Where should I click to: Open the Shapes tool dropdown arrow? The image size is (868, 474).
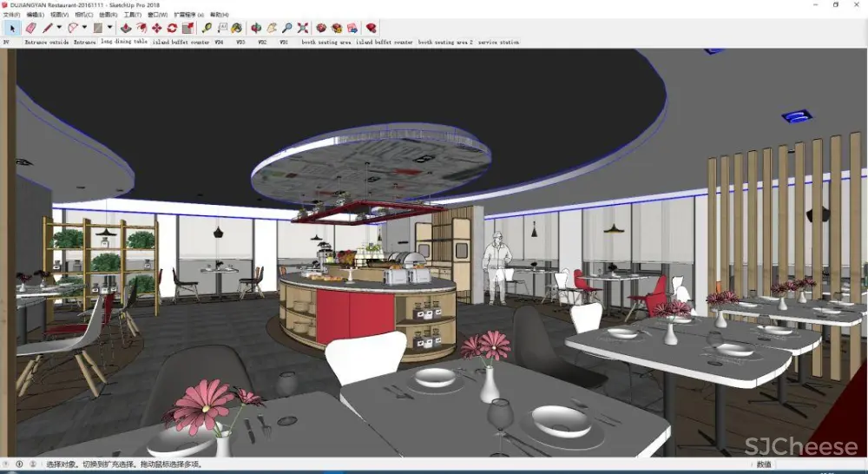[x=108, y=28]
